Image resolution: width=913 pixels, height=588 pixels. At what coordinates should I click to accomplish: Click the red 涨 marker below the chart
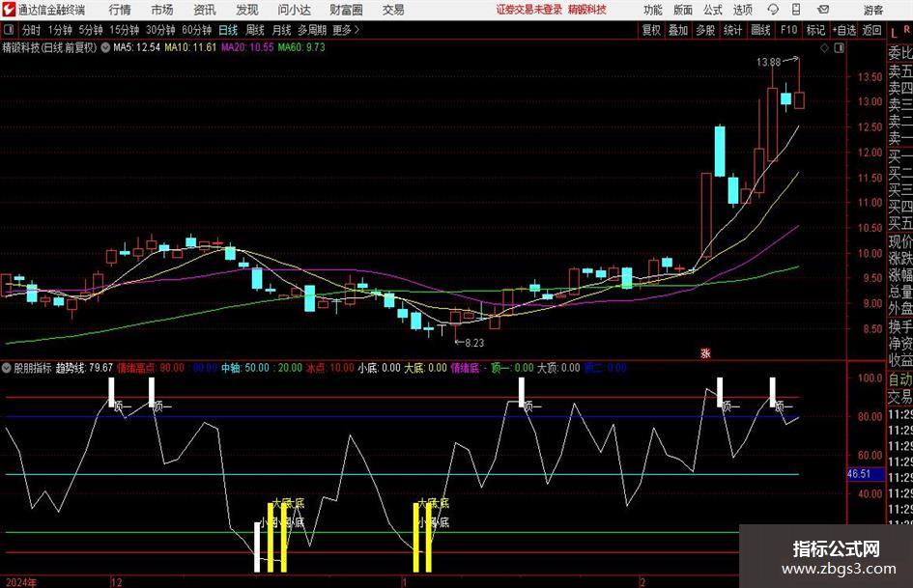pos(705,352)
